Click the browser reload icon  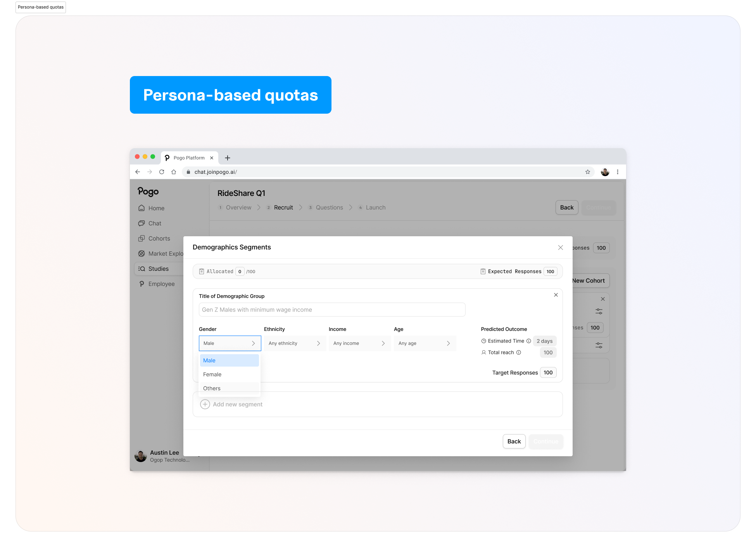[162, 172]
